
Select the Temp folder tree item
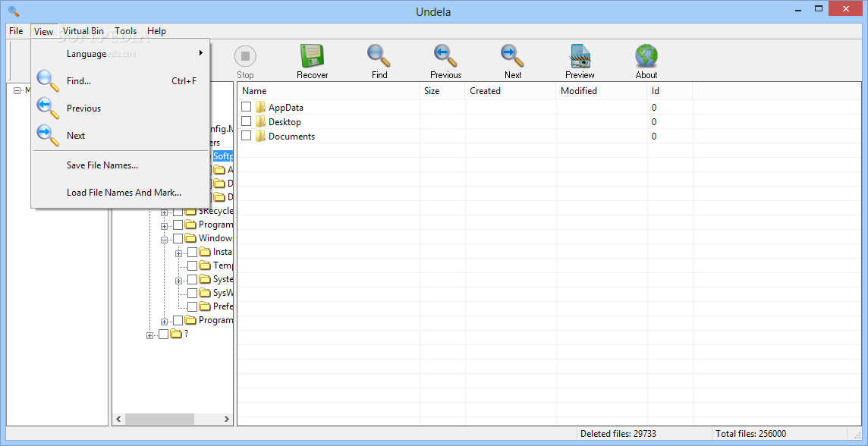click(223, 265)
